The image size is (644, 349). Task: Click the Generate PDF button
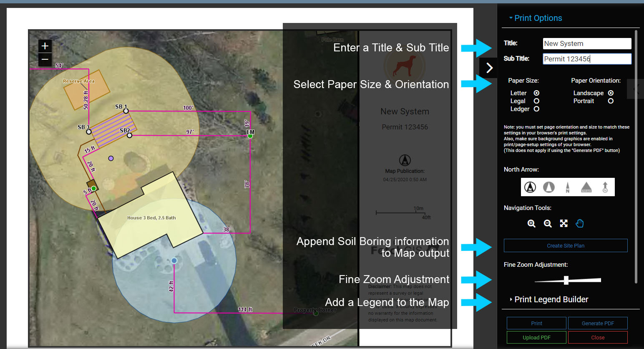(x=598, y=323)
